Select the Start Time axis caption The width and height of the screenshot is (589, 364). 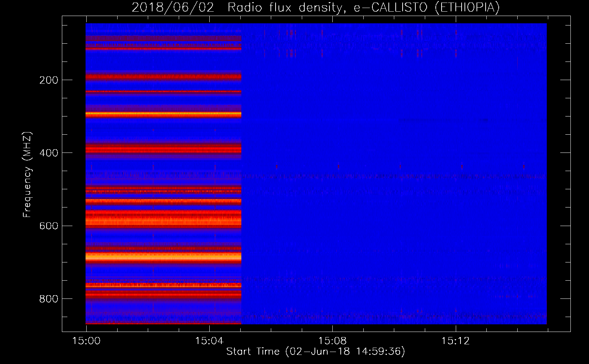pyautogui.click(x=316, y=352)
